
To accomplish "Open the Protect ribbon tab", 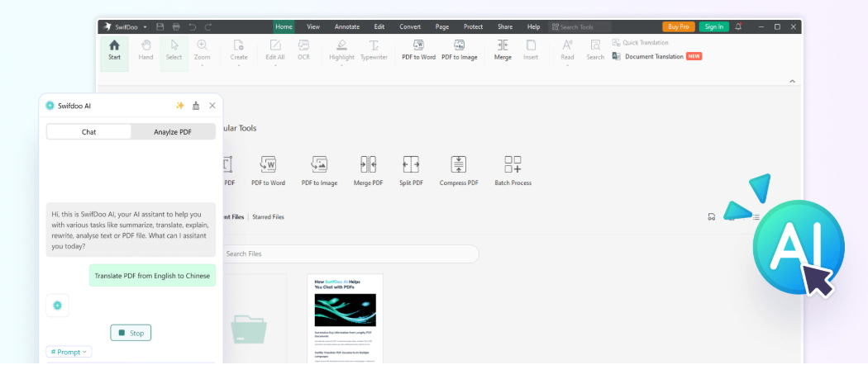I will point(474,26).
